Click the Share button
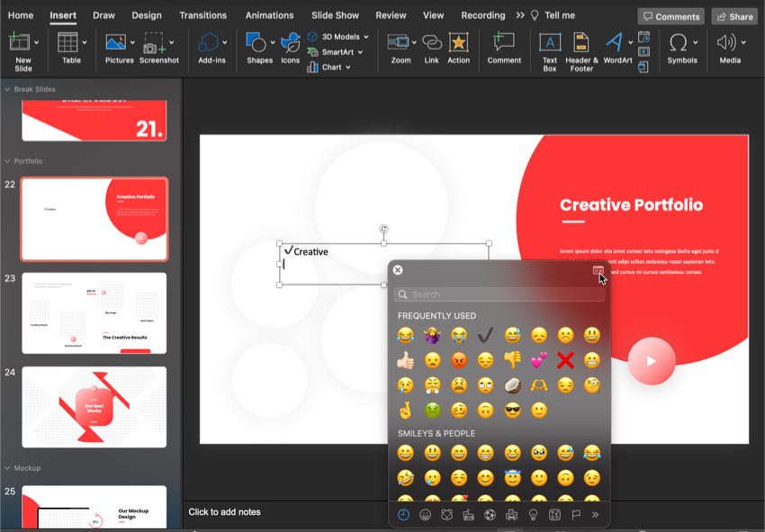765x532 pixels. tap(733, 16)
